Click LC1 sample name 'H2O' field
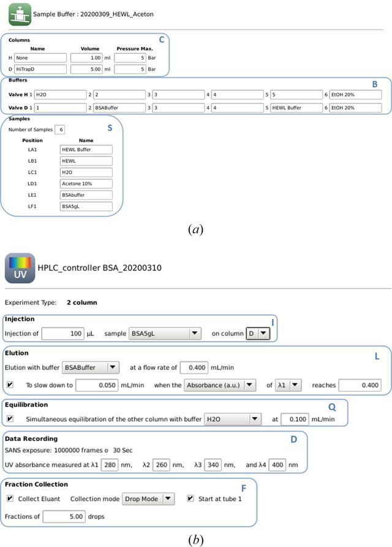The width and height of the screenshot is (392, 547). 86,172
